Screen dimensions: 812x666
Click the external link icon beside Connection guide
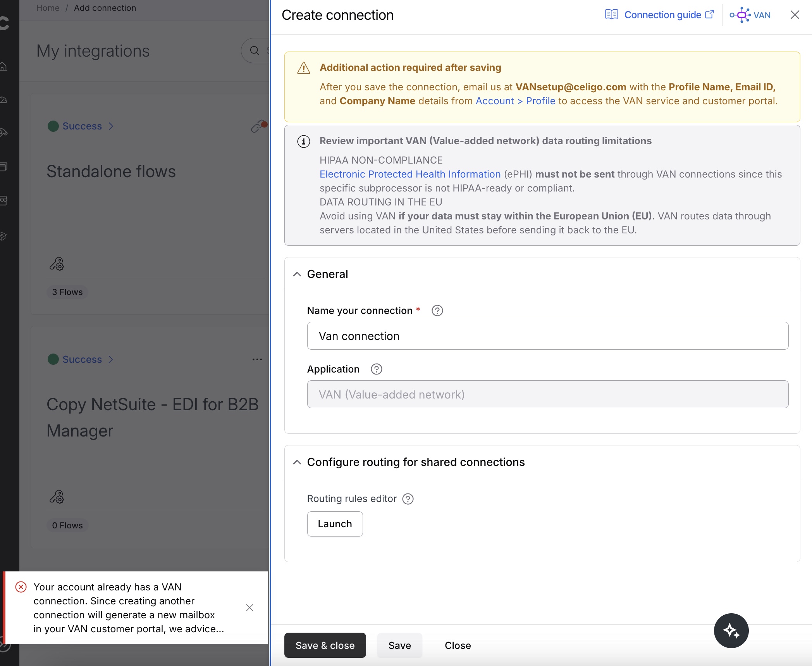click(x=709, y=14)
